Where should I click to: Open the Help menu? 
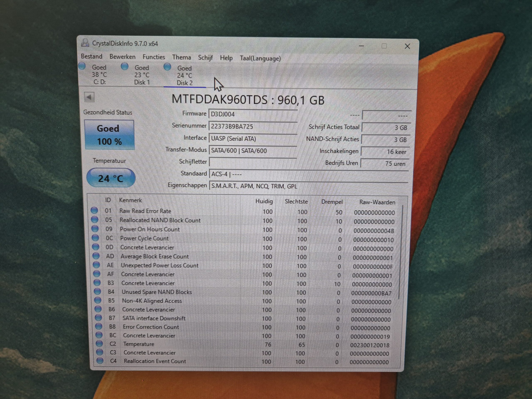click(x=226, y=58)
